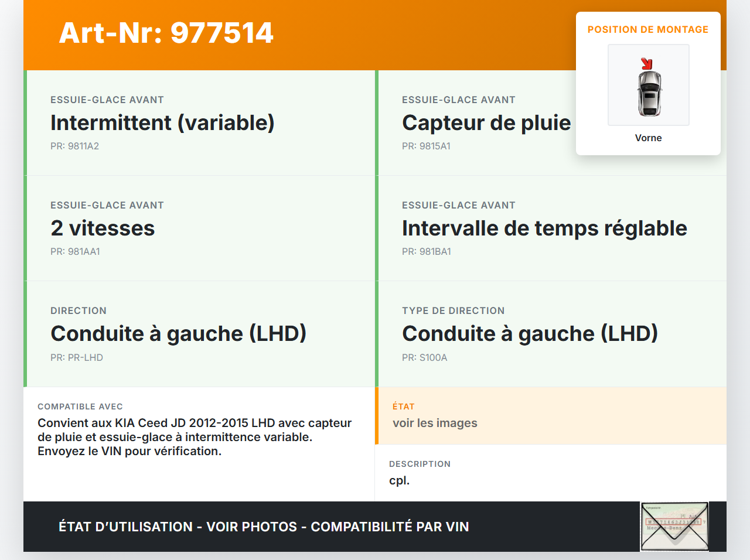Image resolution: width=750 pixels, height=560 pixels.
Task: Select the Capteur de pluie value
Action: pos(486,122)
